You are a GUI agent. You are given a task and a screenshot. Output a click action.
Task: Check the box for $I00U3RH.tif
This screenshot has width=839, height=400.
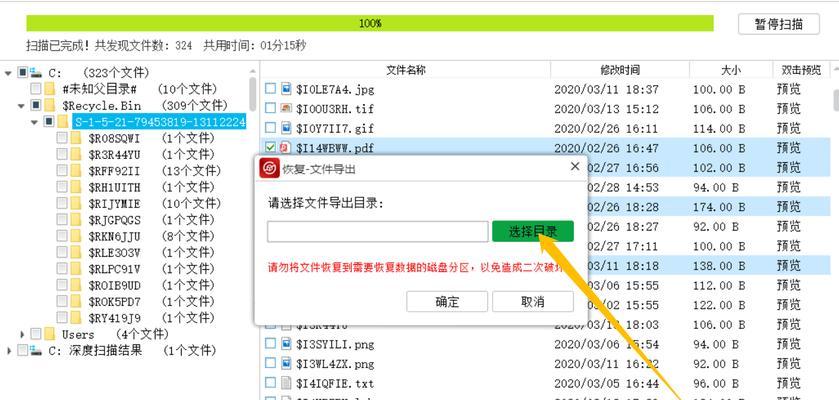pos(271,108)
